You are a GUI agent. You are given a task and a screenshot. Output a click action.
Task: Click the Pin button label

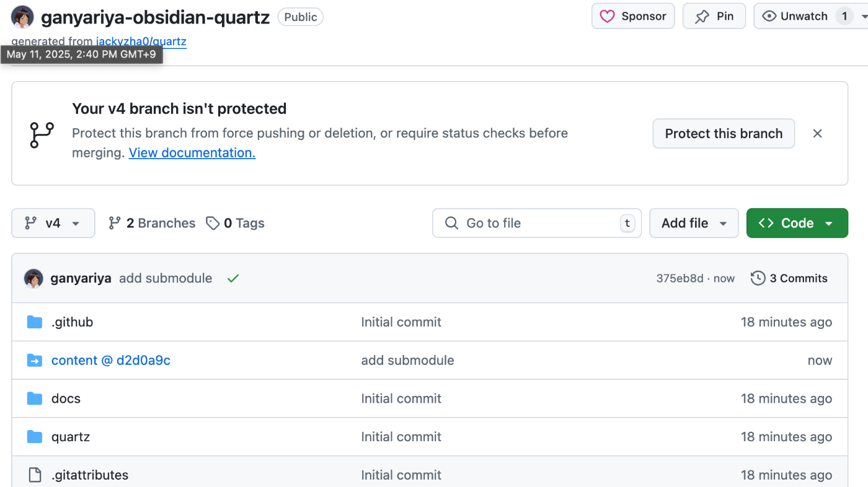coord(725,16)
